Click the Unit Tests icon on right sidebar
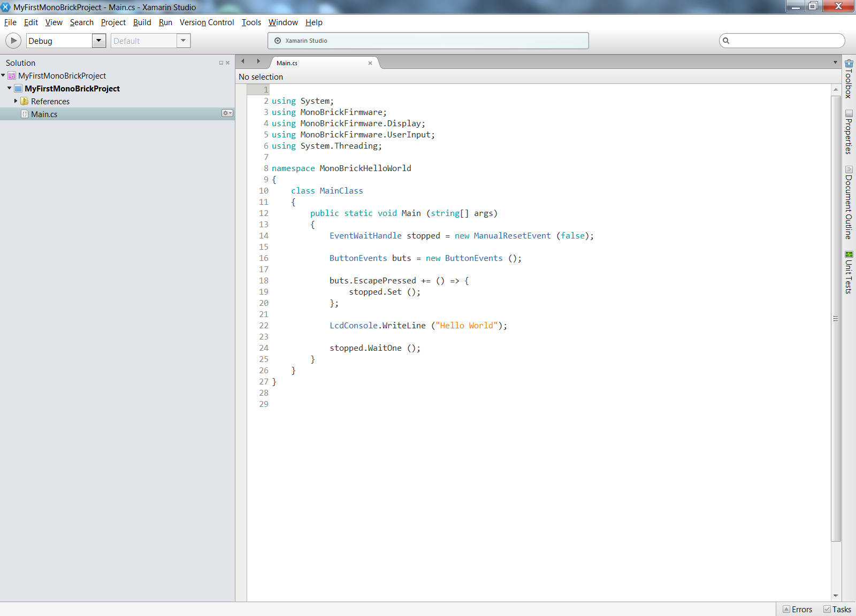This screenshot has width=856, height=616. (849, 254)
